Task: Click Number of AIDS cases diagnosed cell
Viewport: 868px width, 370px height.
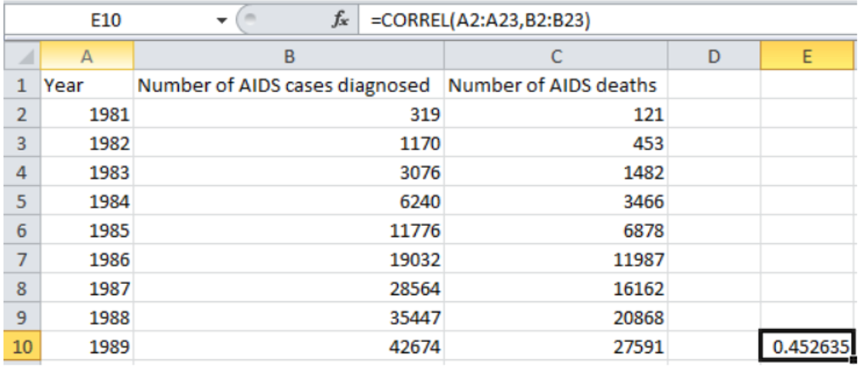Action: pos(289,85)
